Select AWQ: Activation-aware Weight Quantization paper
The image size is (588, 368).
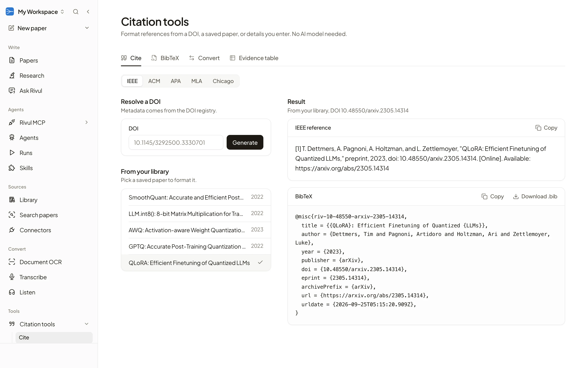[x=196, y=230]
